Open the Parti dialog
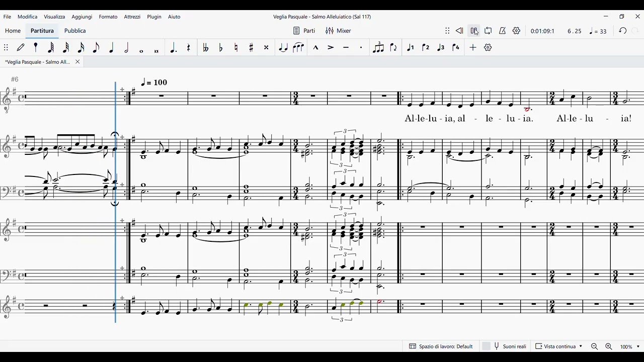Viewport: 644px width, 362px height. point(304,31)
